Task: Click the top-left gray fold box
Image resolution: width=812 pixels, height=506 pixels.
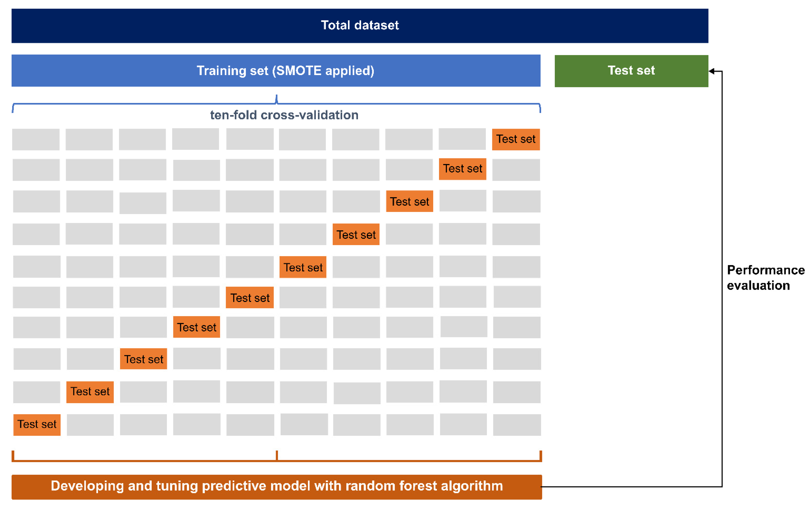Action: pyautogui.click(x=36, y=140)
